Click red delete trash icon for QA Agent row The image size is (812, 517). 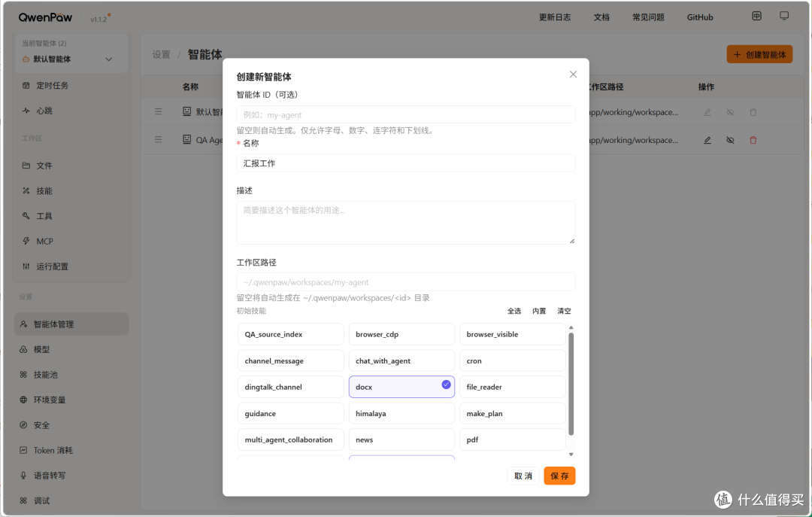(x=753, y=140)
